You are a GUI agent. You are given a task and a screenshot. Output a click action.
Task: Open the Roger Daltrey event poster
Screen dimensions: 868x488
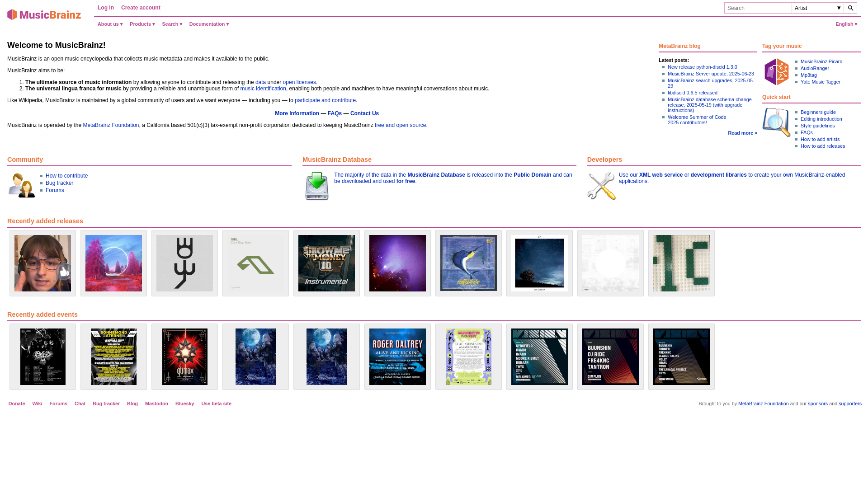397,357
